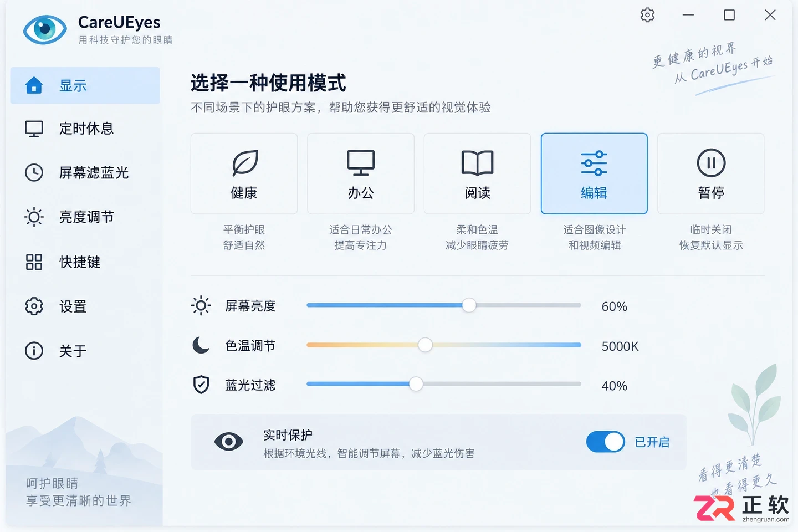The image size is (798, 532).
Task: Click the gear icon beside 设置
Action: [34, 306]
